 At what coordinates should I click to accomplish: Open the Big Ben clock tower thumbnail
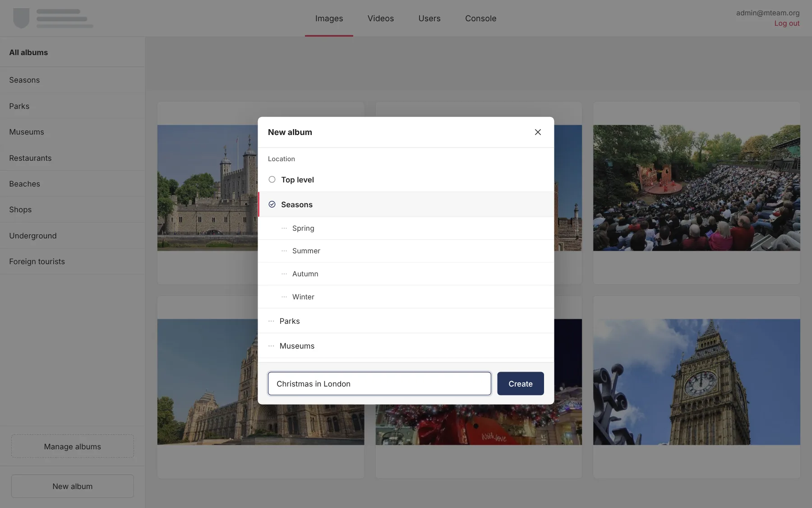pyautogui.click(x=697, y=382)
